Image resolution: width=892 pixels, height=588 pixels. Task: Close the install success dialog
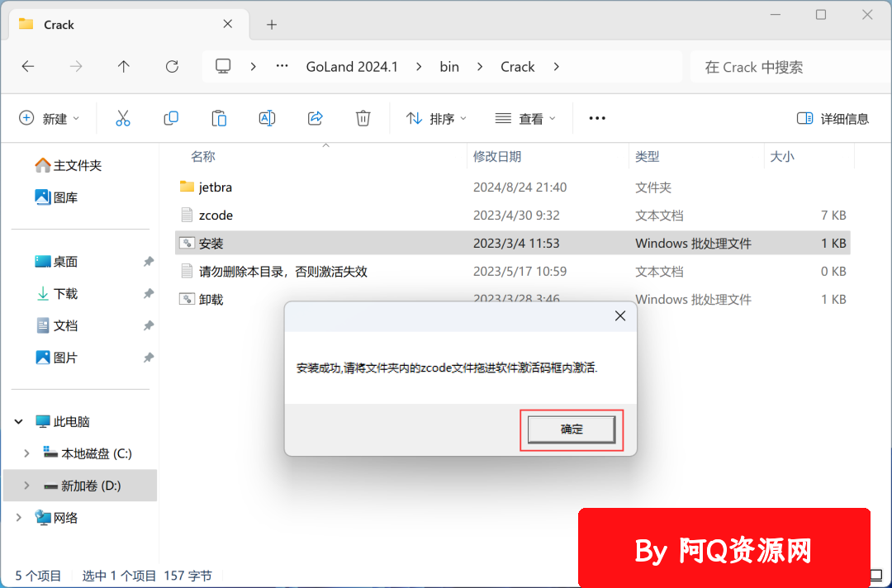(620, 315)
